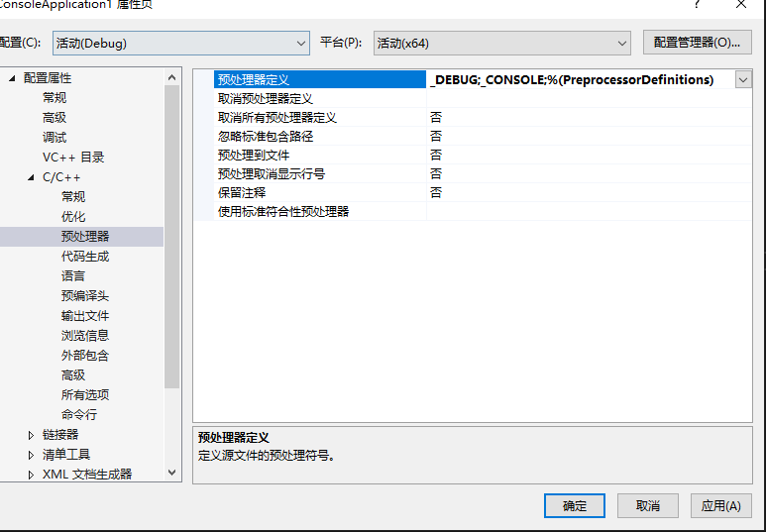Screen dimensions: 766x532
Task: Click the 保留注释 property value
Action: [589, 192]
